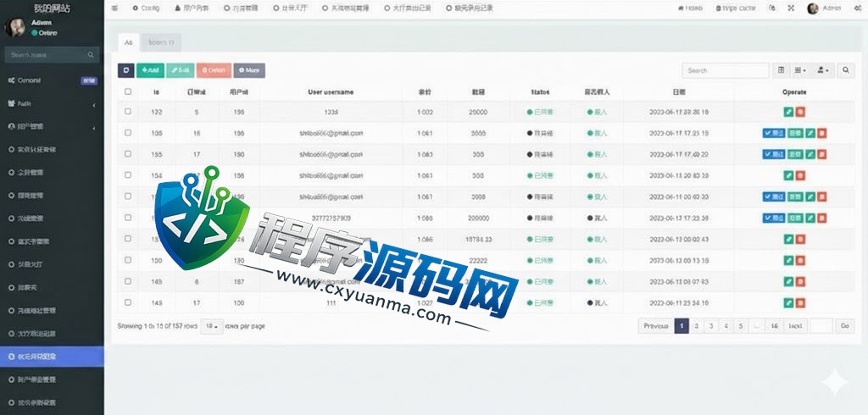The width and height of the screenshot is (868, 415).
Task: Click the toggle view icon beside Search
Action: click(781, 70)
